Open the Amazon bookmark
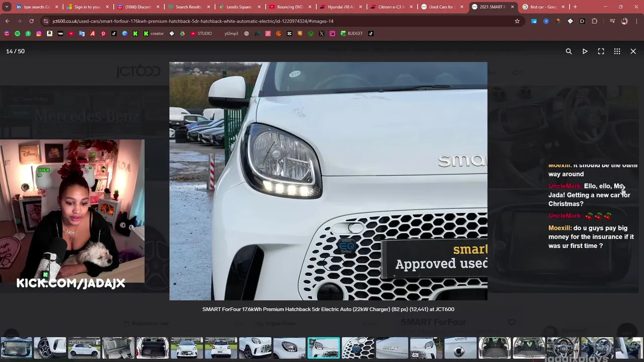This screenshot has width=644, height=362. (x=49, y=33)
